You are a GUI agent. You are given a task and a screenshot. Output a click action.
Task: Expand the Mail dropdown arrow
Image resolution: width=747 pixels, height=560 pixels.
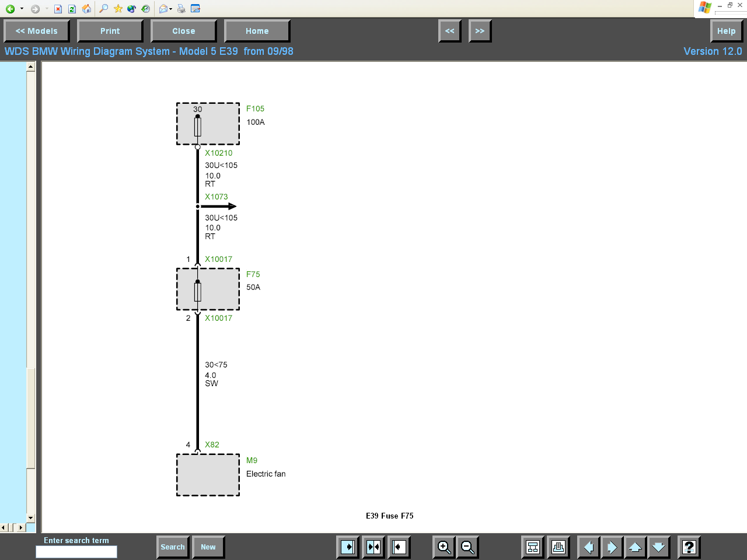click(x=170, y=9)
